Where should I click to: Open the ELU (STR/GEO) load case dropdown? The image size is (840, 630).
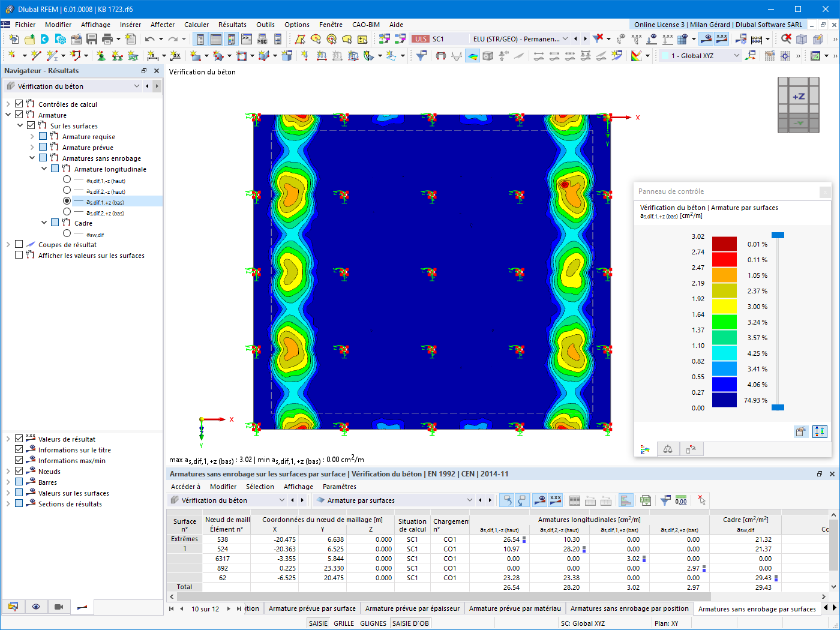pyautogui.click(x=565, y=39)
